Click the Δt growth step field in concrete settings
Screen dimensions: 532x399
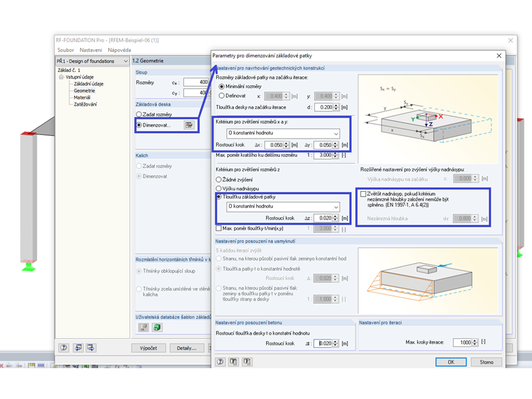323,344
